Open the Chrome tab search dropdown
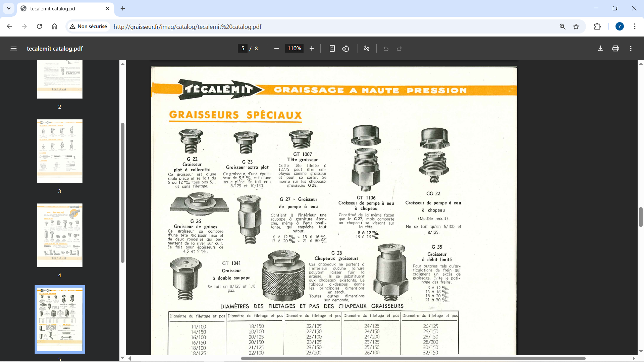This screenshot has height=362, width=644. (x=9, y=8)
